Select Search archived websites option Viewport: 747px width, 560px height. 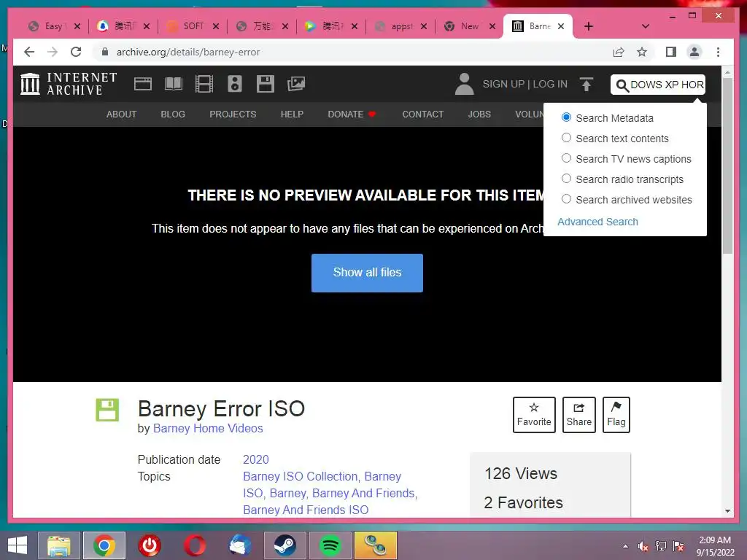pyautogui.click(x=566, y=199)
